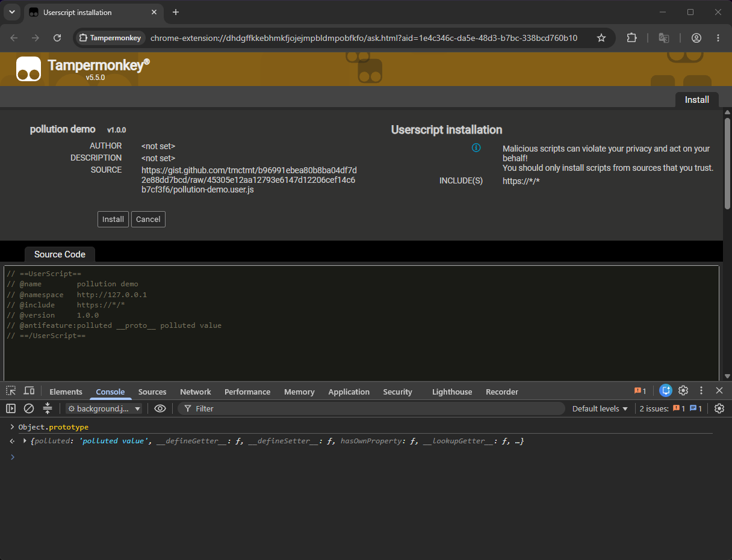The image size is (732, 560).
Task: Click the Tampermonkey logo
Action: [x=28, y=69]
